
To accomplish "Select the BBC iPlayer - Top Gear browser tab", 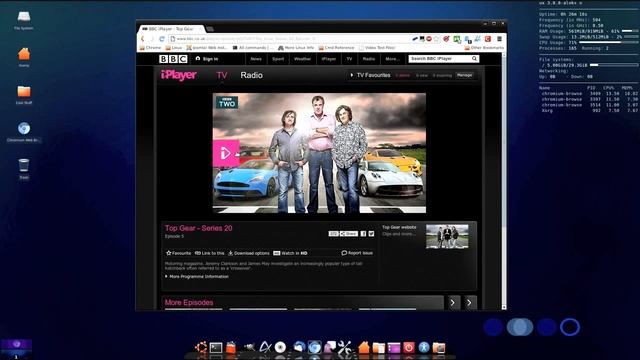I will [171, 29].
